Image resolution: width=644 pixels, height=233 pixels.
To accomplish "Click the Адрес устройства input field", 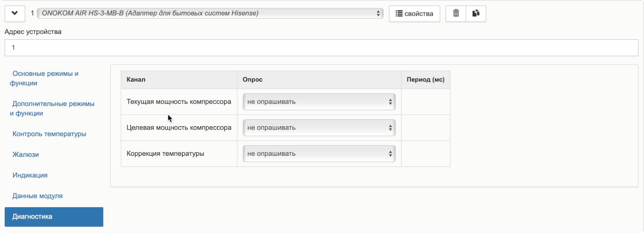I will click(x=321, y=48).
